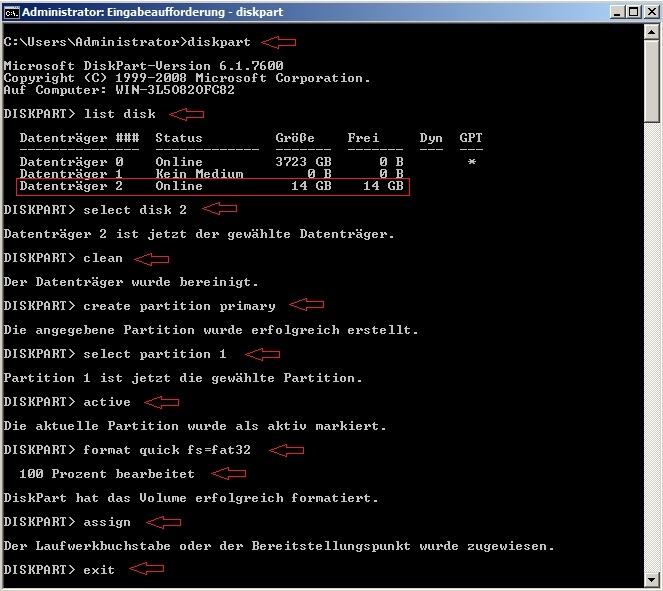Click 'Die angegebene Partition wurde erfolgreich erstellt.'
The width and height of the screenshot is (663, 591).
(x=211, y=330)
